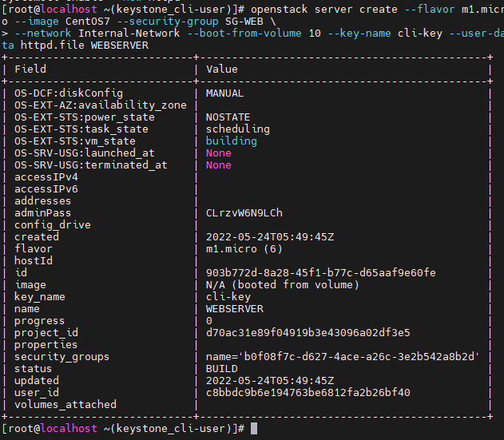504x440 pixels.
Task: Select the user_id 'c8bbdc9b6e19...' value
Action: 308,392
